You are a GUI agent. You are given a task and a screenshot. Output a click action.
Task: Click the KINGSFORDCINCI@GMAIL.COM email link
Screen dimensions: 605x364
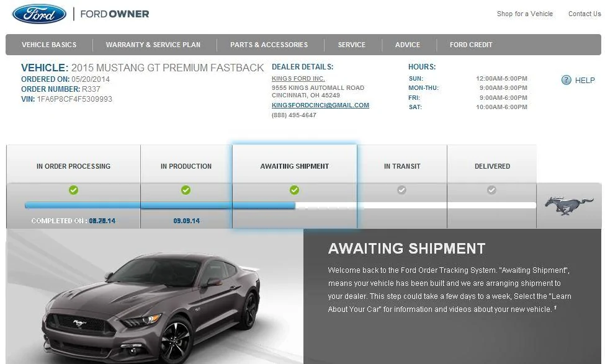[x=320, y=105]
